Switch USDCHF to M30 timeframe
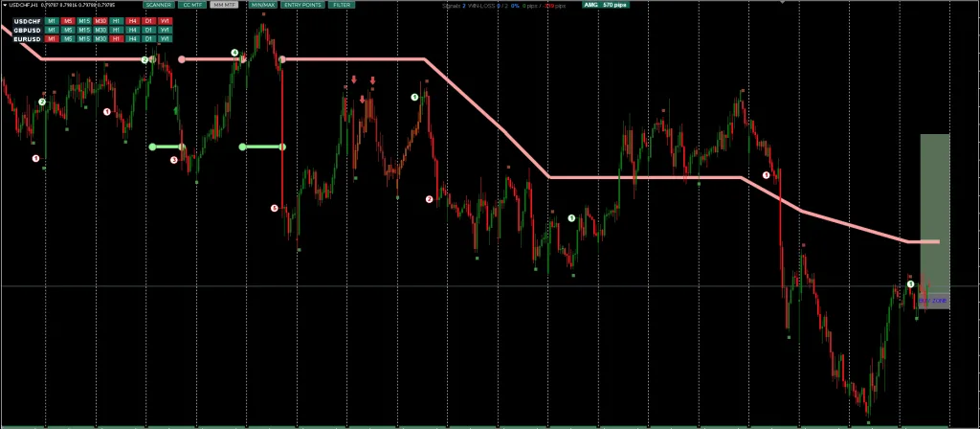980x429 pixels. point(100,21)
